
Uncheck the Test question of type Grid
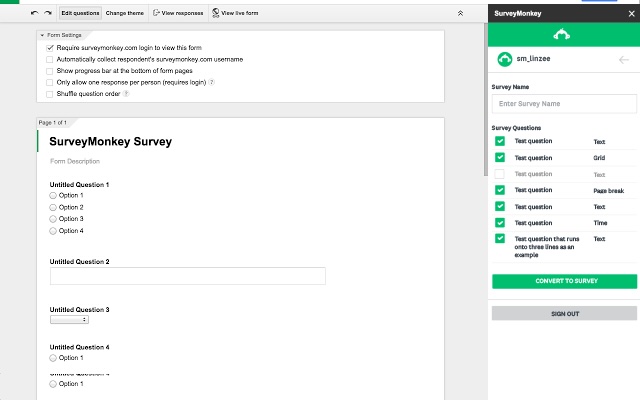(500, 158)
